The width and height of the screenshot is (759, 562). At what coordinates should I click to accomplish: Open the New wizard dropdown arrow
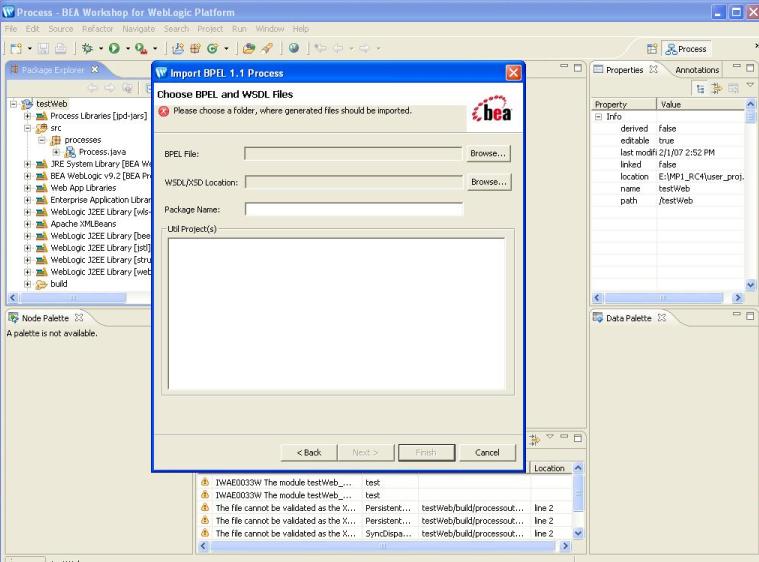(30, 48)
